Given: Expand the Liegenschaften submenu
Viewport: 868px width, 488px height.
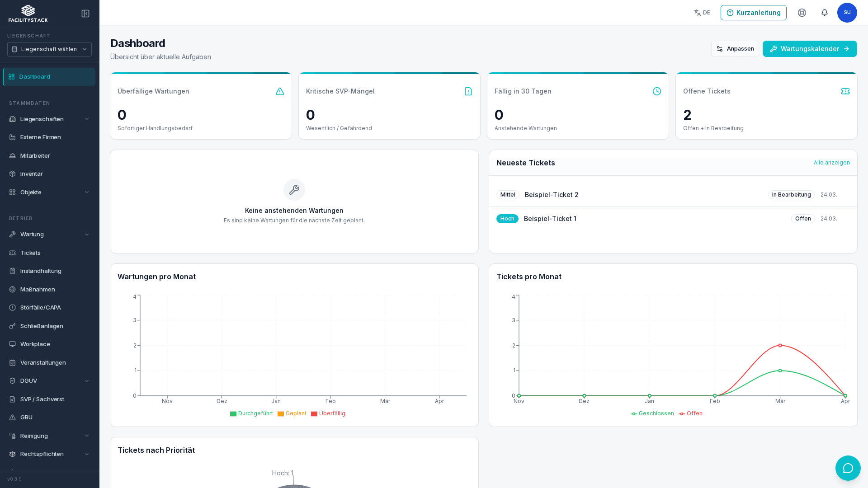Looking at the screenshot, I should 49,119.
